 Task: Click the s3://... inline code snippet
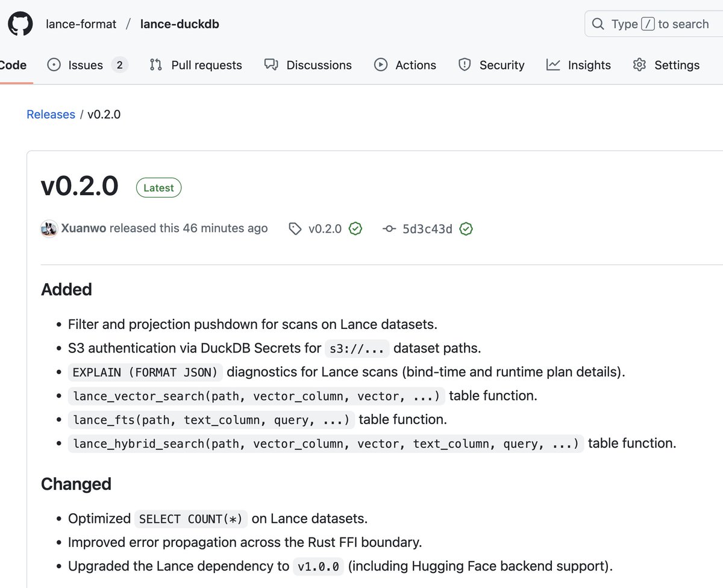[x=357, y=348]
